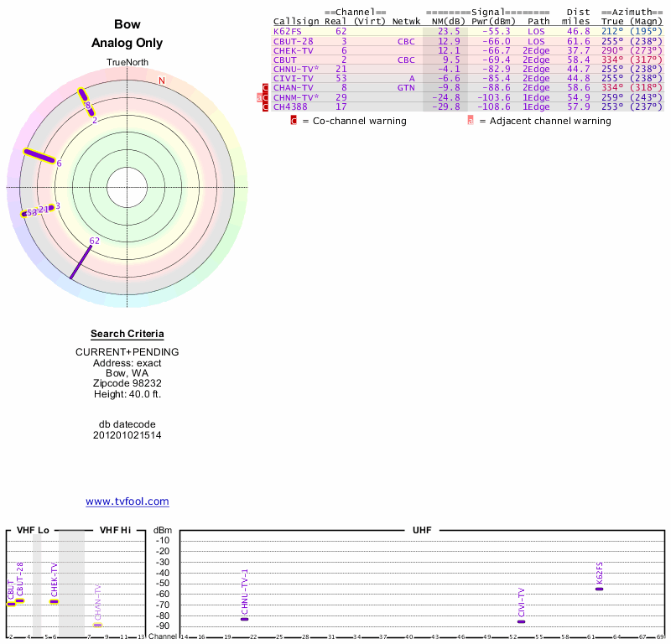Click the adjacent channel warning icon beside CHNM-TV

pyautogui.click(x=259, y=97)
